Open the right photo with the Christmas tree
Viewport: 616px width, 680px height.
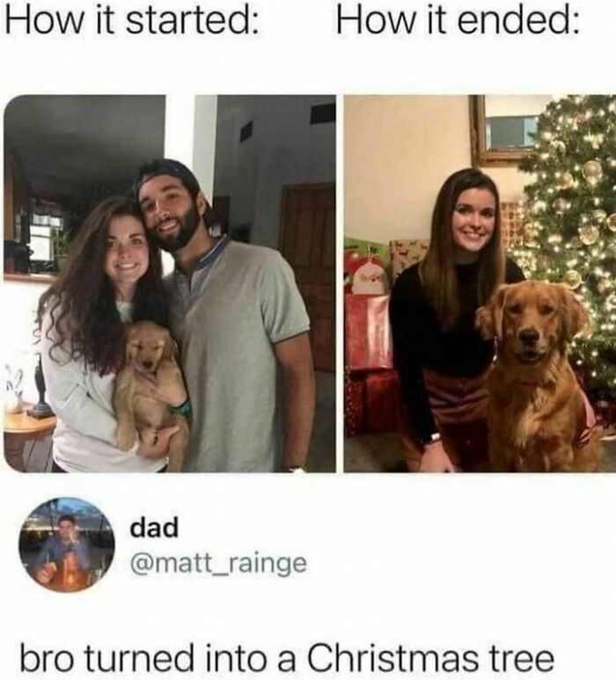(x=480, y=283)
